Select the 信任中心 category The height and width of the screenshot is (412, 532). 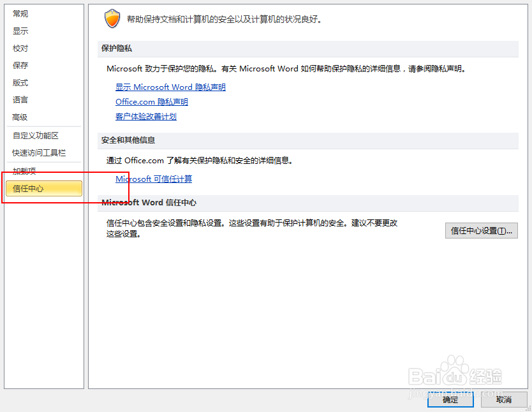click(x=44, y=189)
